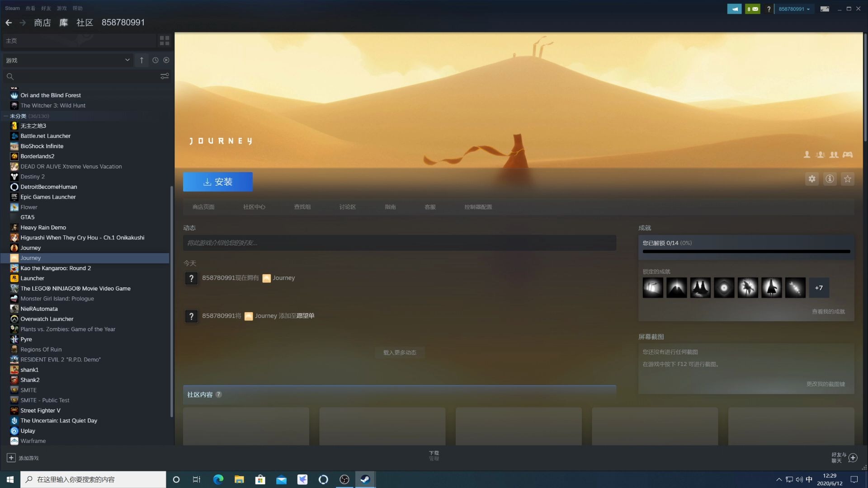Click the recent activity clock icon
868x488 pixels.
tap(156, 60)
